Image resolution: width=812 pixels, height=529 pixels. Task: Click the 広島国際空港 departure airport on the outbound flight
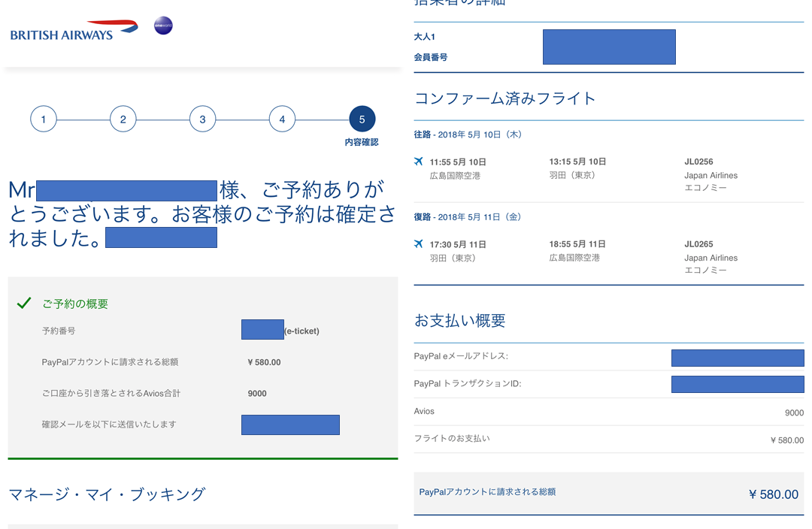point(455,176)
